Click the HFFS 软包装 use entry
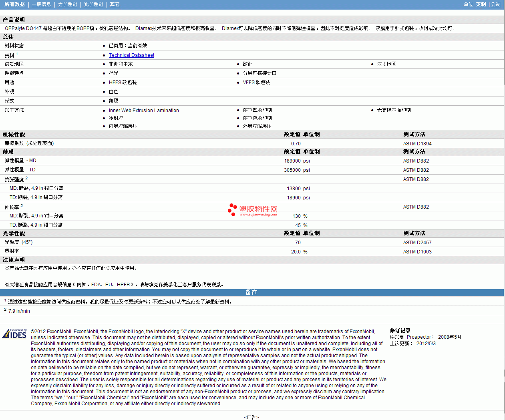The image size is (505, 420). click(123, 82)
